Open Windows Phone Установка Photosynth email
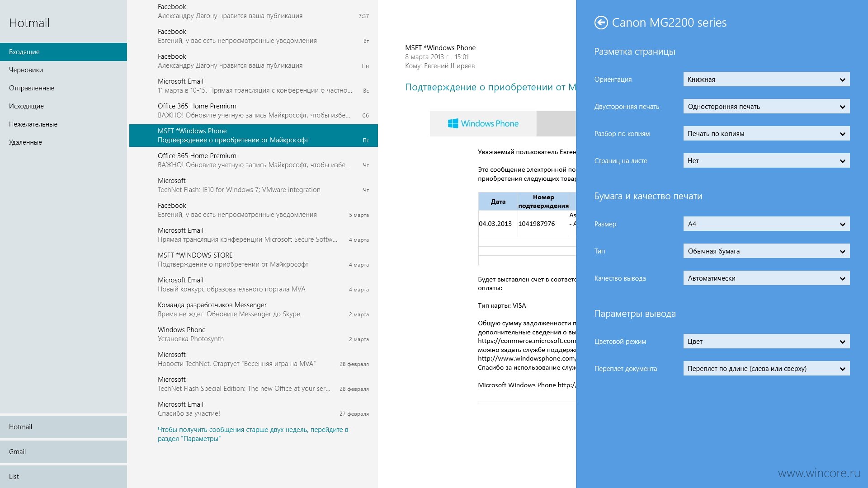The width and height of the screenshot is (868, 488). pyautogui.click(x=254, y=334)
